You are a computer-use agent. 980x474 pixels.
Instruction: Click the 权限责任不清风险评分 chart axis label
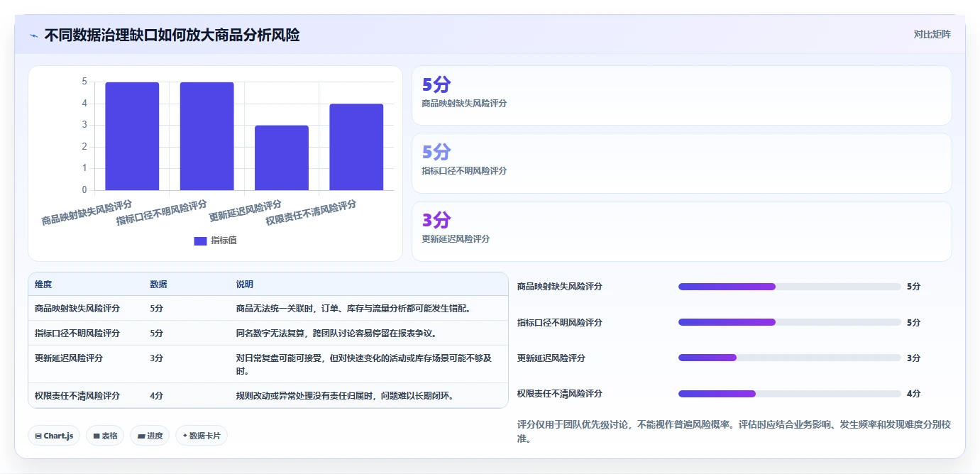pos(311,213)
